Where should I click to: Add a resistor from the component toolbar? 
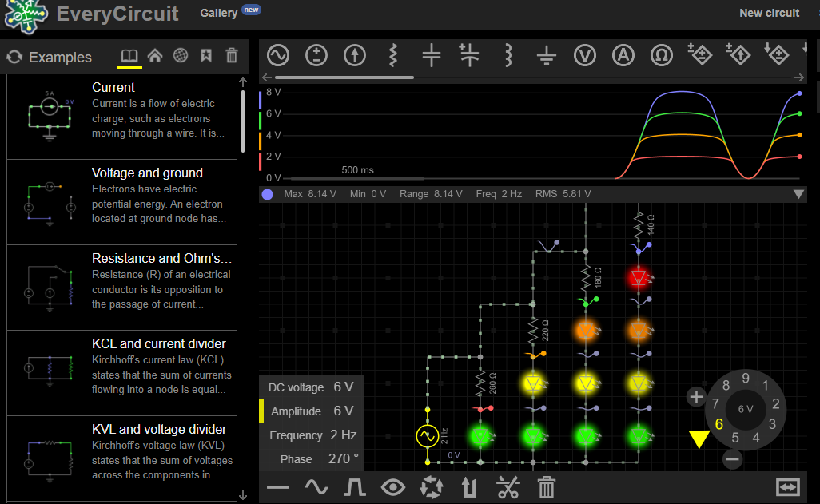point(393,55)
